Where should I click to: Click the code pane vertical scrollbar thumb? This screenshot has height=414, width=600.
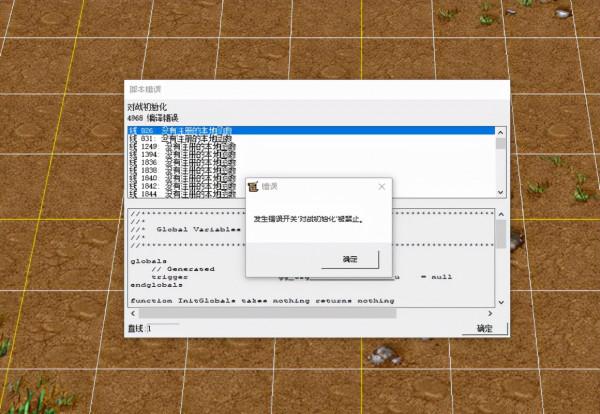(x=500, y=234)
